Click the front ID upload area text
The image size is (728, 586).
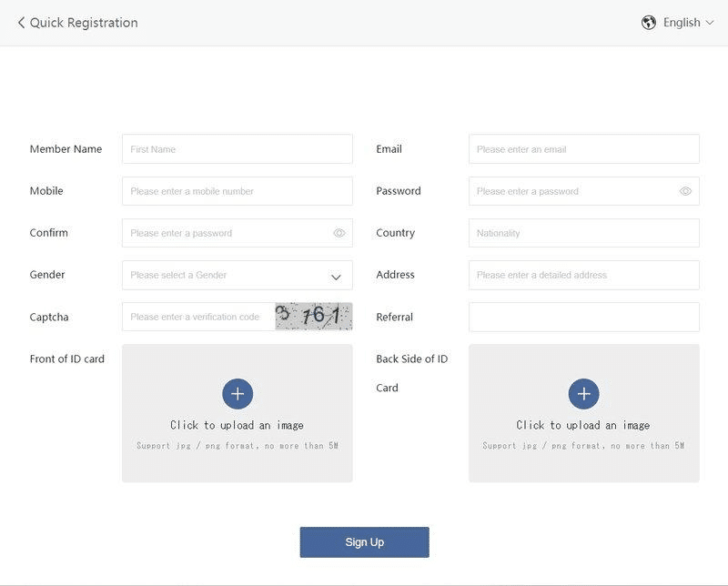pyautogui.click(x=238, y=425)
